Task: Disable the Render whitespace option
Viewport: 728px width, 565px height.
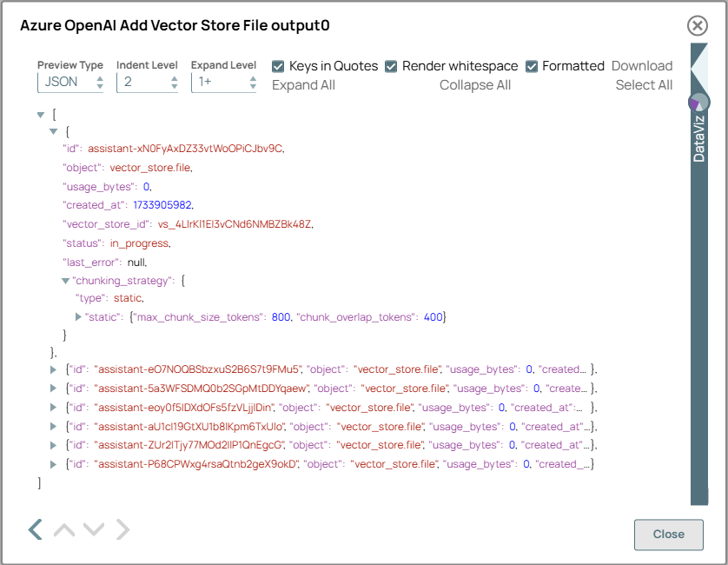Action: [x=391, y=65]
